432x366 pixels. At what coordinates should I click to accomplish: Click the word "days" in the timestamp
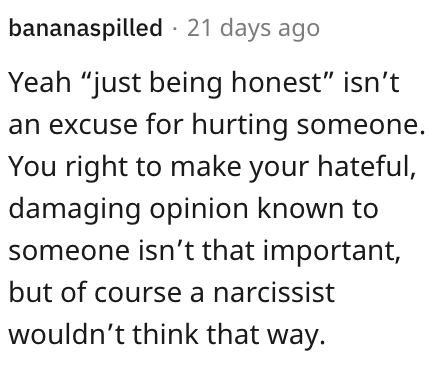pos(245,30)
